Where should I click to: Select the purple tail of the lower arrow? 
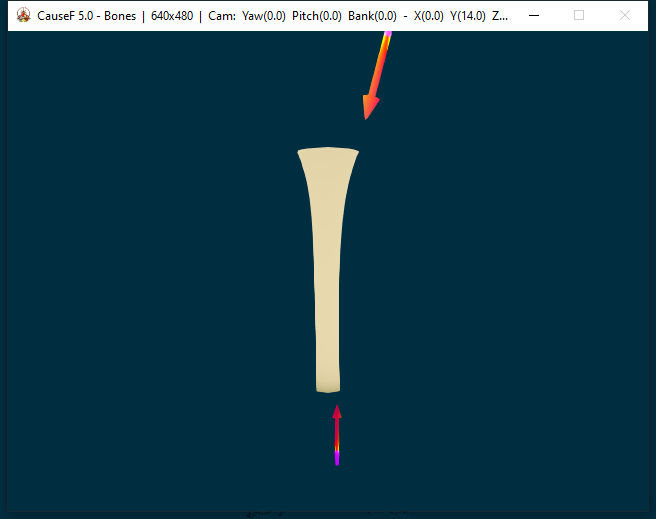[337, 458]
